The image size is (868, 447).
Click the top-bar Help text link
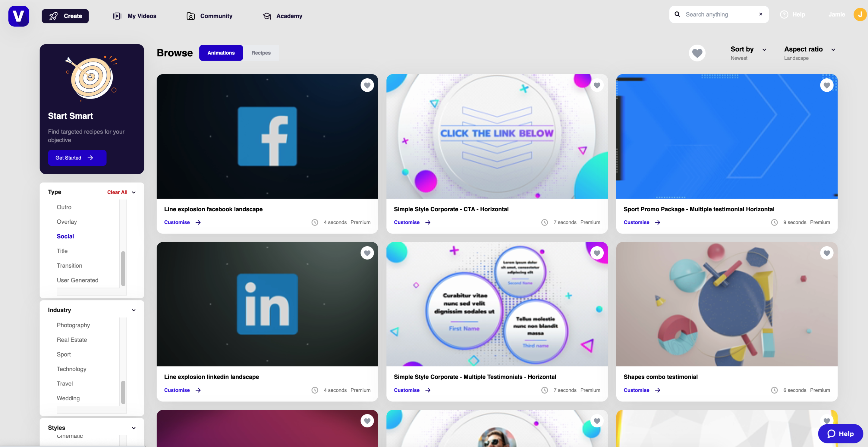click(798, 14)
